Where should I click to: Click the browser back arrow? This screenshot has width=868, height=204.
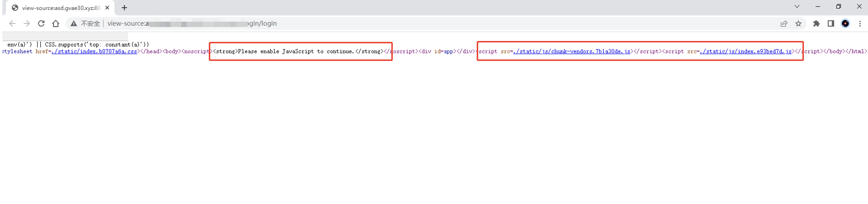point(12,24)
